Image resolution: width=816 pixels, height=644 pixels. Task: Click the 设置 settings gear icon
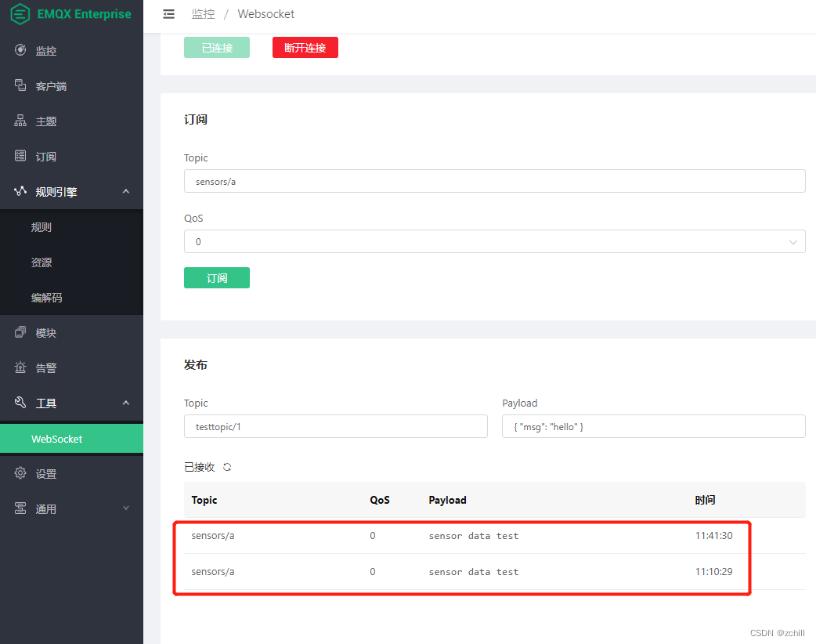[x=20, y=472]
